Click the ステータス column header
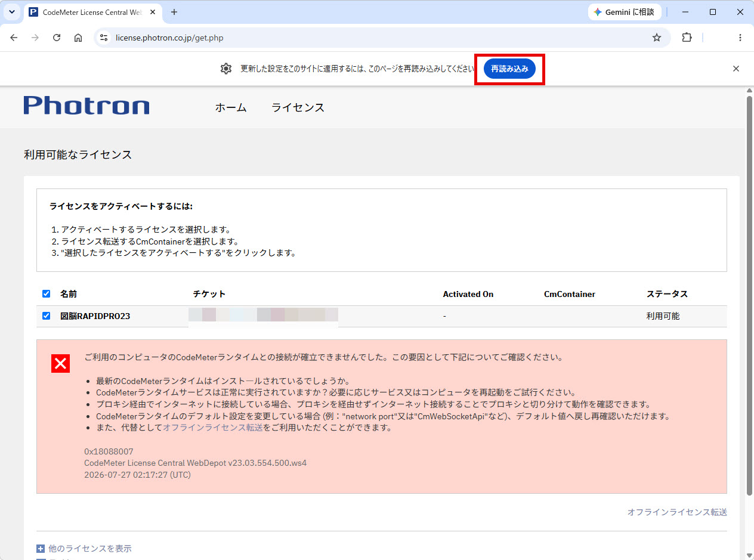 [x=667, y=294]
